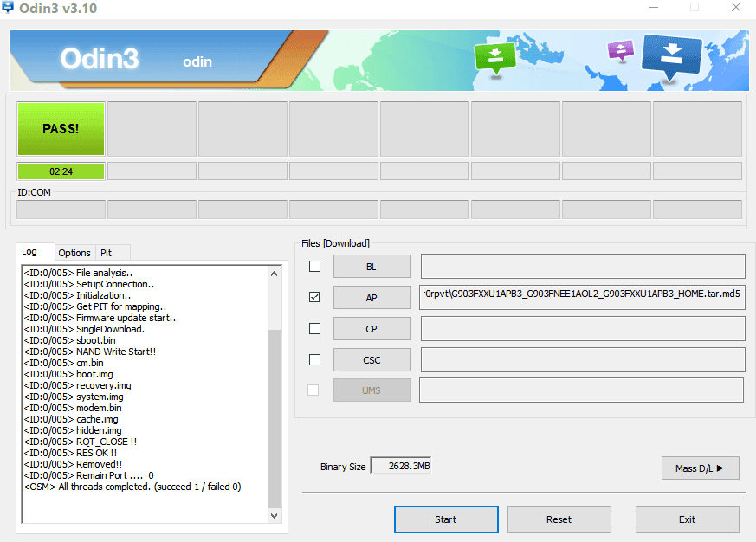Minimize the Odin3 window
The image size is (756, 542).
tap(654, 7)
